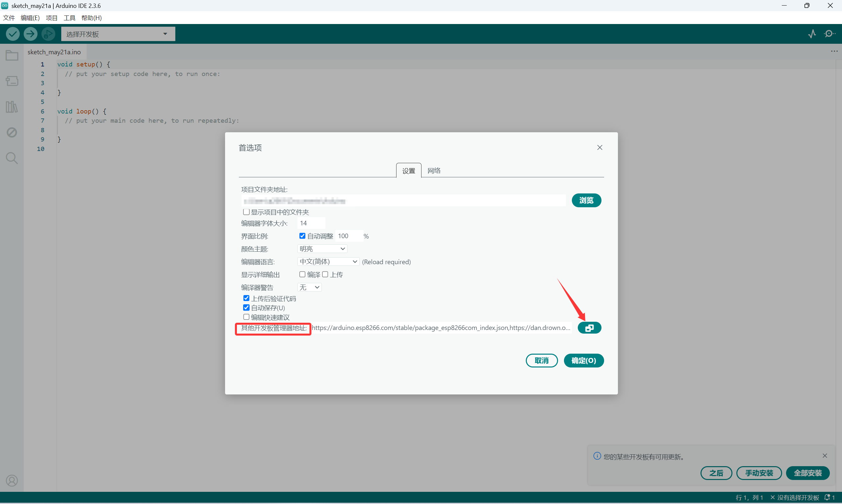
Task: Open the Serial Monitor icon
Action: pyautogui.click(x=829, y=34)
